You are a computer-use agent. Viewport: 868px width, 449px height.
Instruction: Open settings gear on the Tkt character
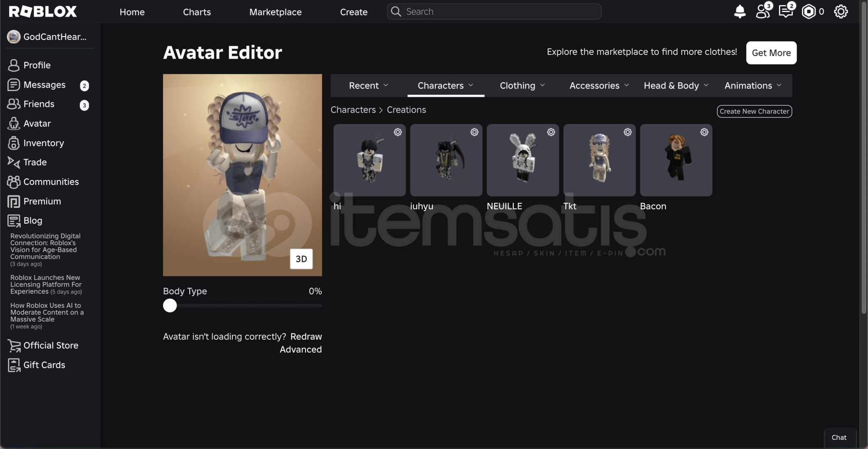(x=628, y=132)
